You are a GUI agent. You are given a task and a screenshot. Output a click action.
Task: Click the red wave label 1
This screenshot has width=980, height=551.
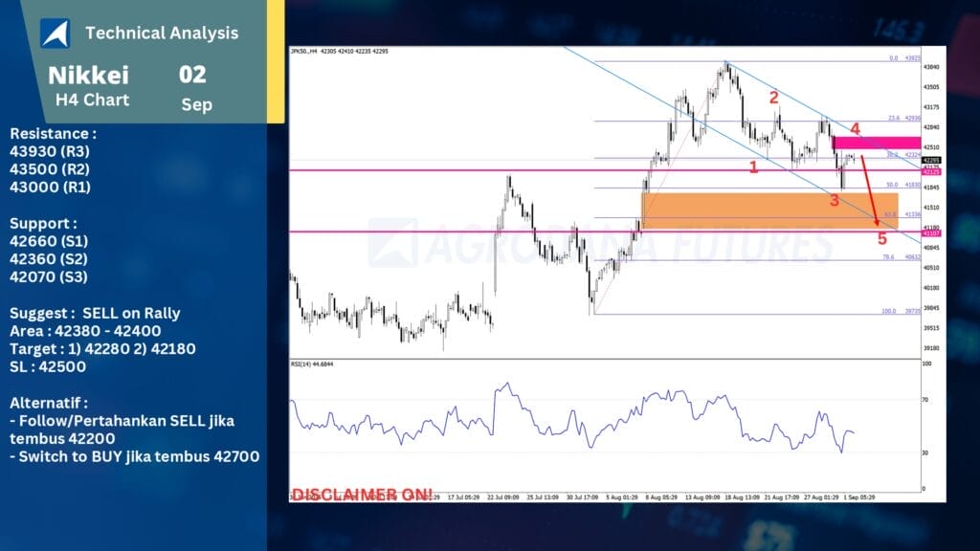(753, 167)
